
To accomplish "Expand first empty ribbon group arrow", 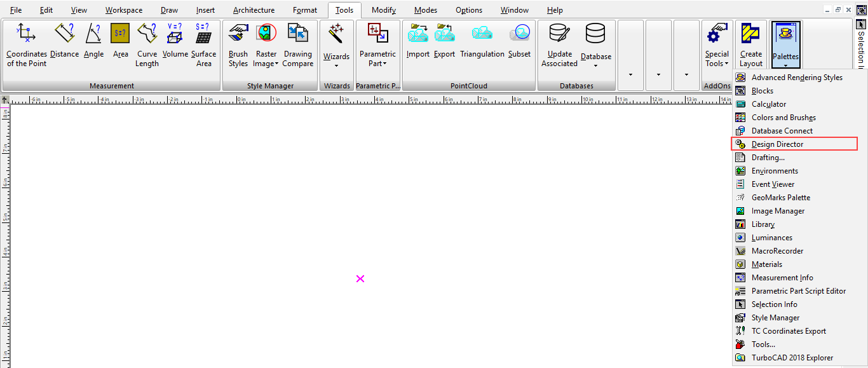I will pos(630,74).
